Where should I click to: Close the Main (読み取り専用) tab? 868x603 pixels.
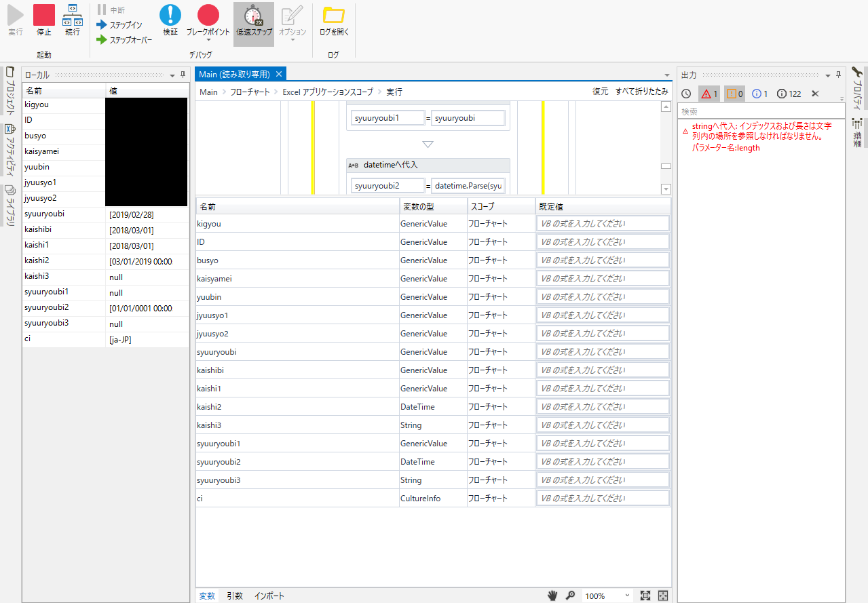click(278, 74)
